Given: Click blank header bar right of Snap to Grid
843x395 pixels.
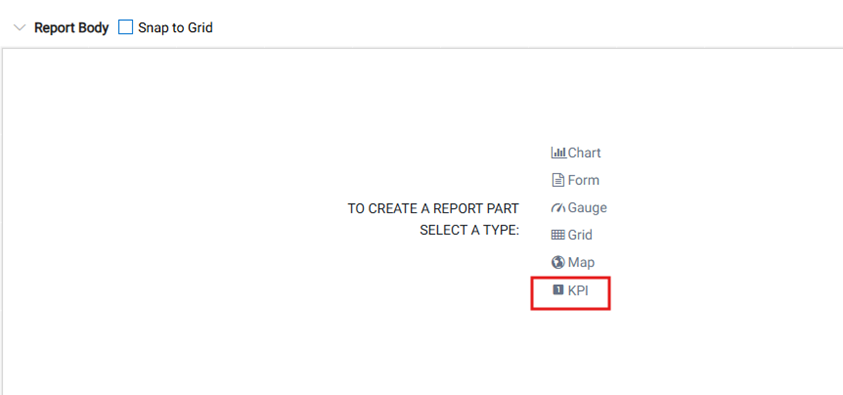Looking at the screenshot, I should [527, 28].
